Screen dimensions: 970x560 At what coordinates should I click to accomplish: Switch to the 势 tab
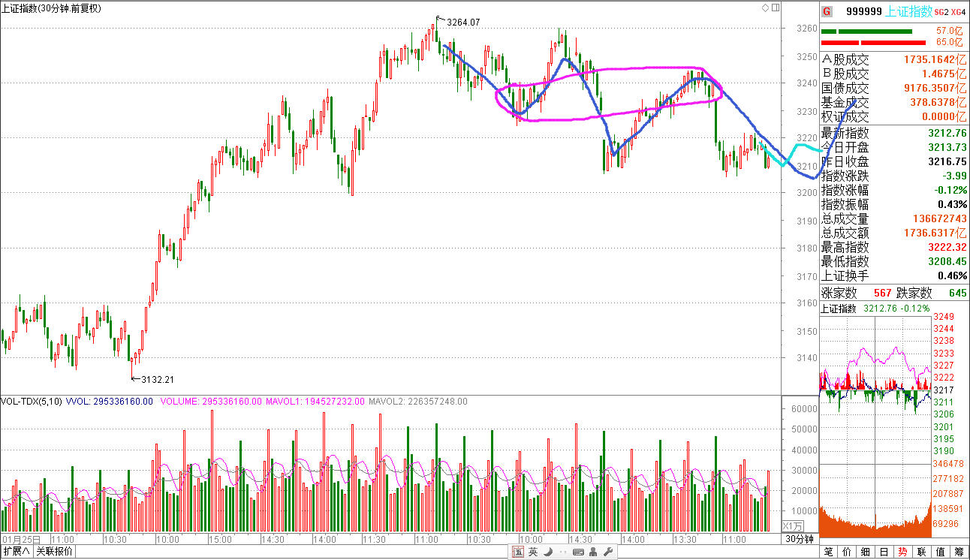902,552
